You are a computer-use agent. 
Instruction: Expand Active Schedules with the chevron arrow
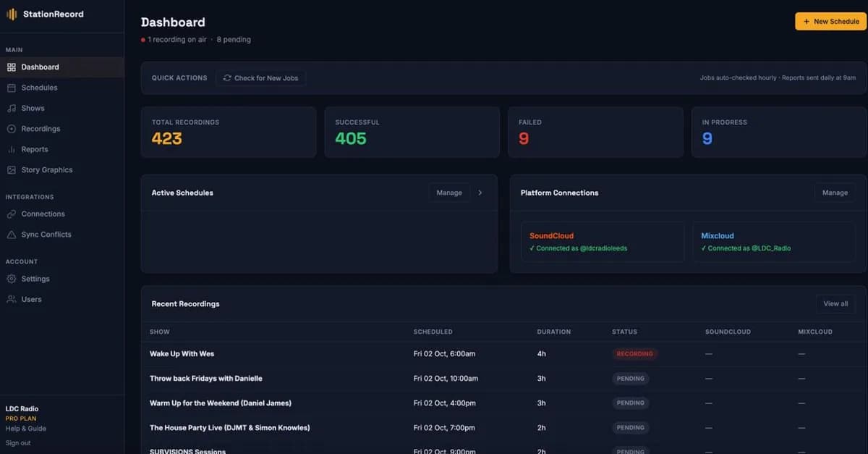[480, 193]
